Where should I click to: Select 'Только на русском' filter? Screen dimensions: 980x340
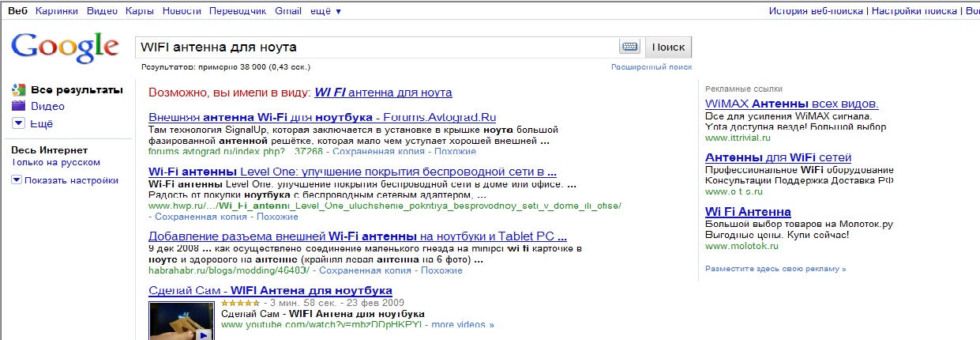pos(56,162)
